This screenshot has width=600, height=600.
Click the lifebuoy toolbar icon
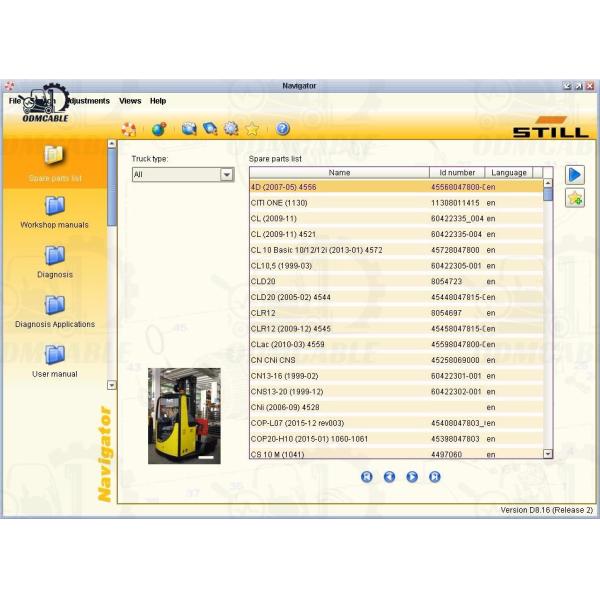[x=129, y=129]
